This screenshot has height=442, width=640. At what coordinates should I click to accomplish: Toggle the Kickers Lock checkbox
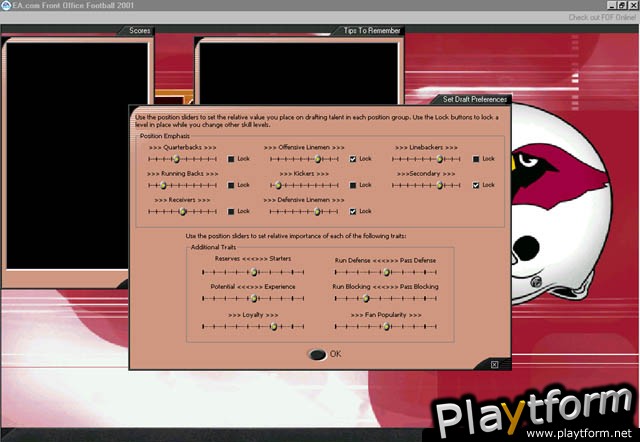tap(353, 185)
